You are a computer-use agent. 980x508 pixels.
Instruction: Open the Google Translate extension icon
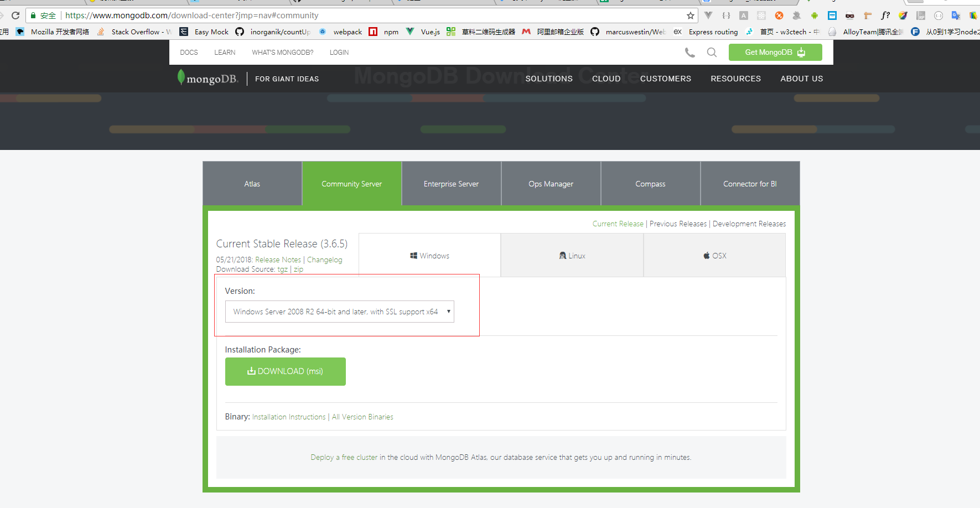pyautogui.click(x=956, y=15)
